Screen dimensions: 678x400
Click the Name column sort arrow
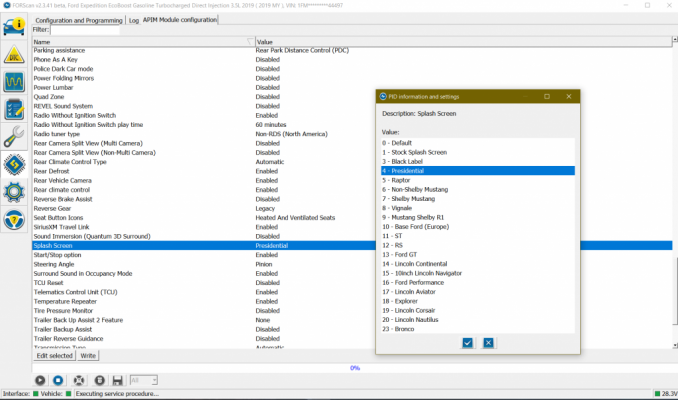coord(250,42)
